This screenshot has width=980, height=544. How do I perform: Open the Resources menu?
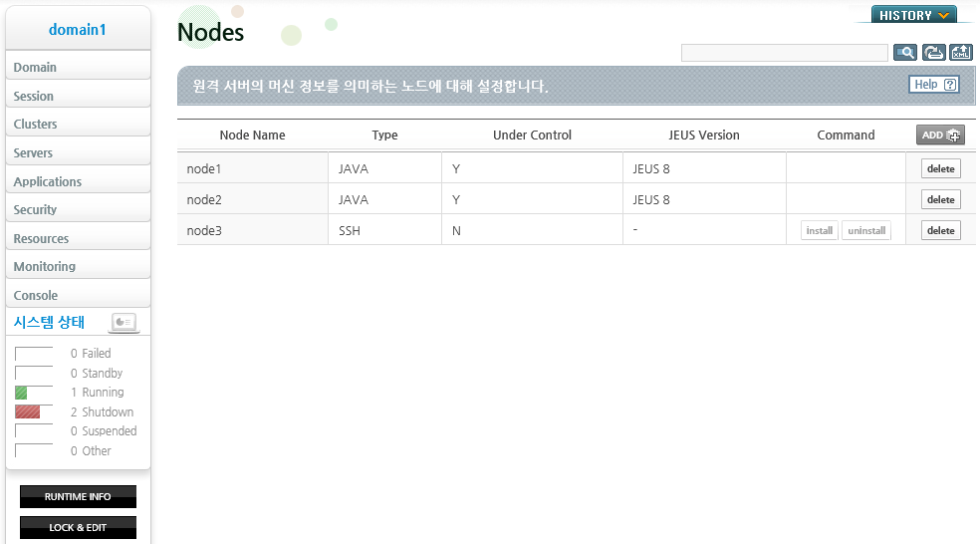(78, 238)
